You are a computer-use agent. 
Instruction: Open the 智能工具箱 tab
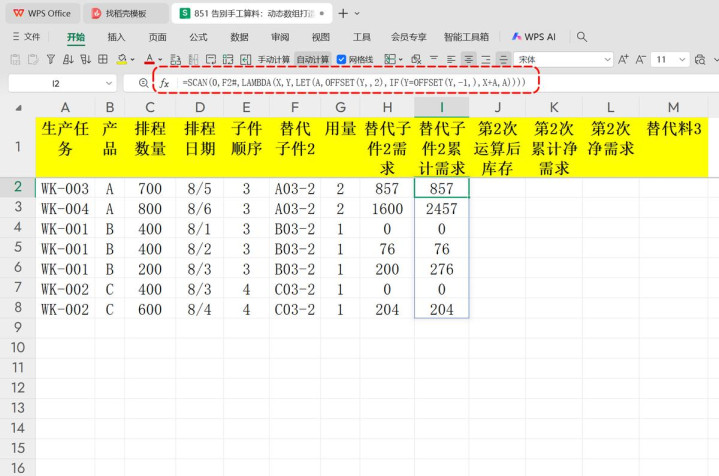466,37
